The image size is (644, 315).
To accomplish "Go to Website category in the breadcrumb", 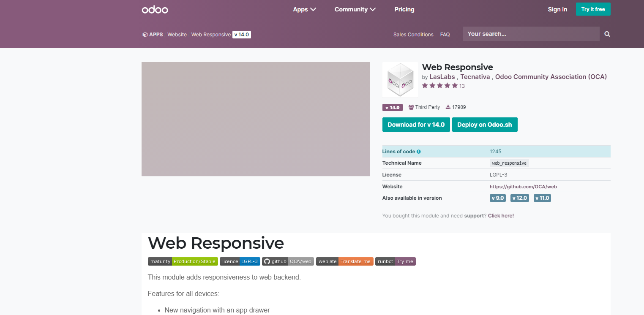I will [177, 35].
